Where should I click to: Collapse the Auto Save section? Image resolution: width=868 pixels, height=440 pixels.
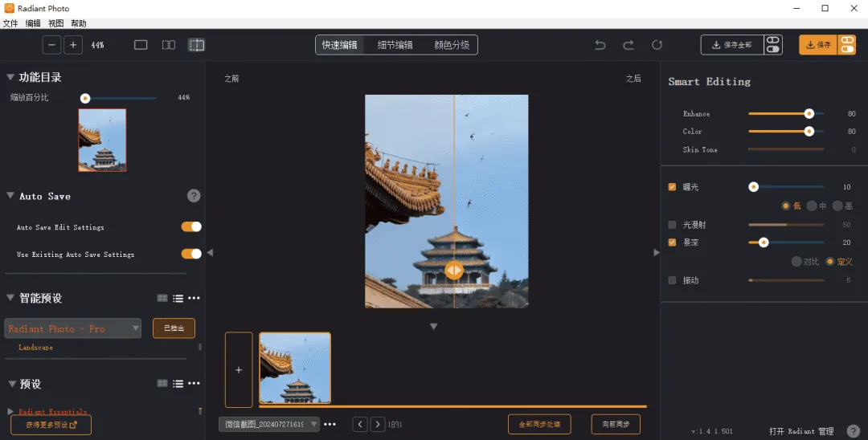pos(10,195)
